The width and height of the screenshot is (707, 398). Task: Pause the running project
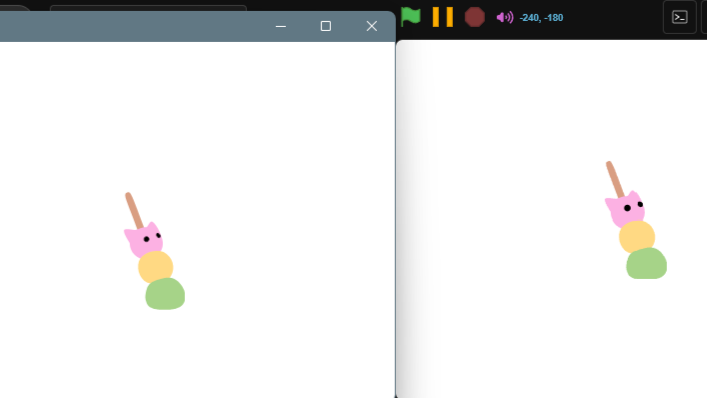click(x=442, y=17)
